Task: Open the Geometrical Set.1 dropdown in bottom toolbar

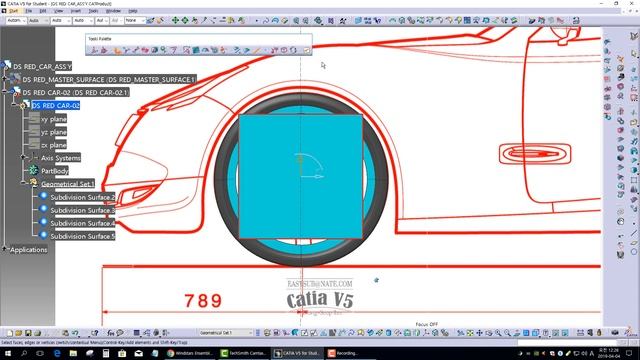Action: (226, 333)
